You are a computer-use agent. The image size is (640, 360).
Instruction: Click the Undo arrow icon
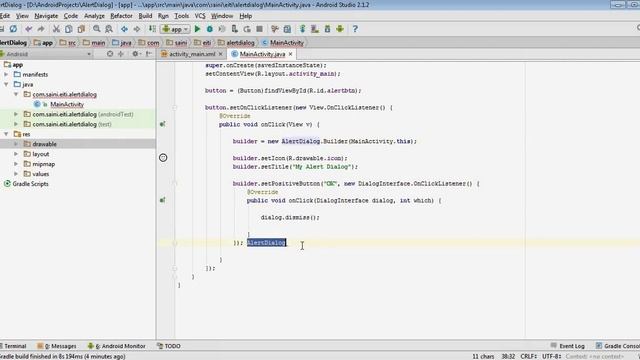[x=29, y=29]
